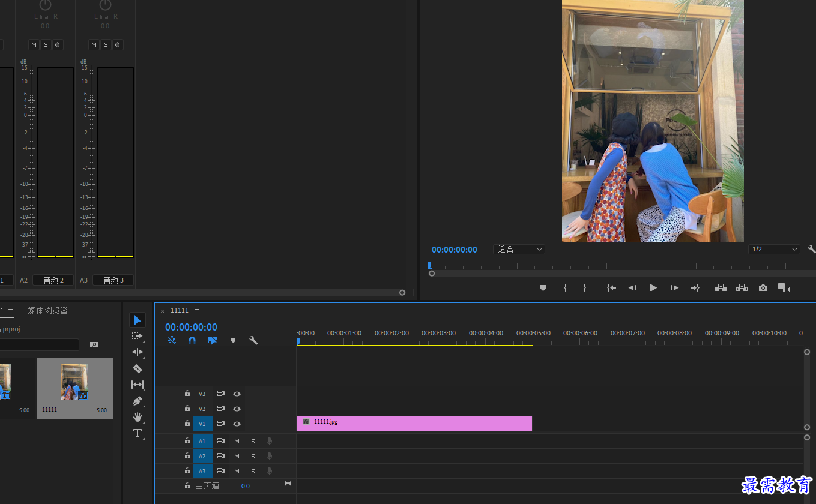
Task: Lock the 主声道 master track
Action: click(187, 485)
